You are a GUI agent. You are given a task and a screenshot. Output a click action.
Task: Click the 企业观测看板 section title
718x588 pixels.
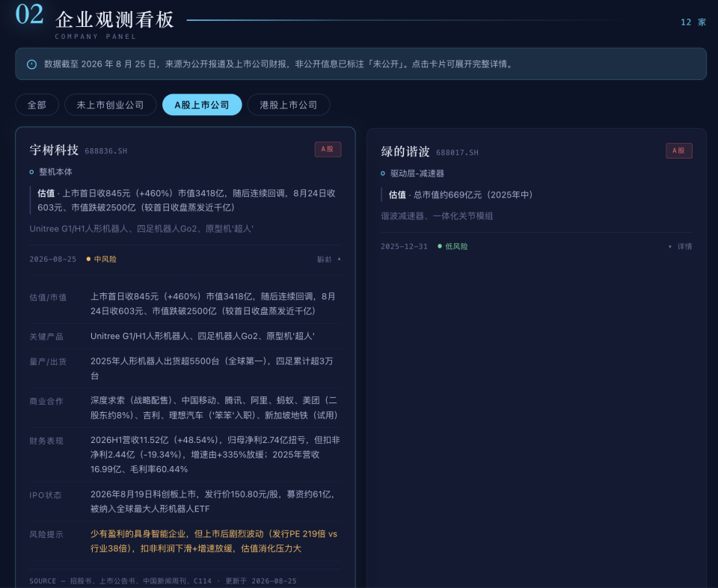115,19
